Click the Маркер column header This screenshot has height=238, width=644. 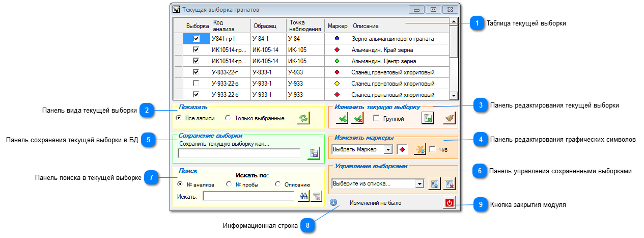pos(338,25)
